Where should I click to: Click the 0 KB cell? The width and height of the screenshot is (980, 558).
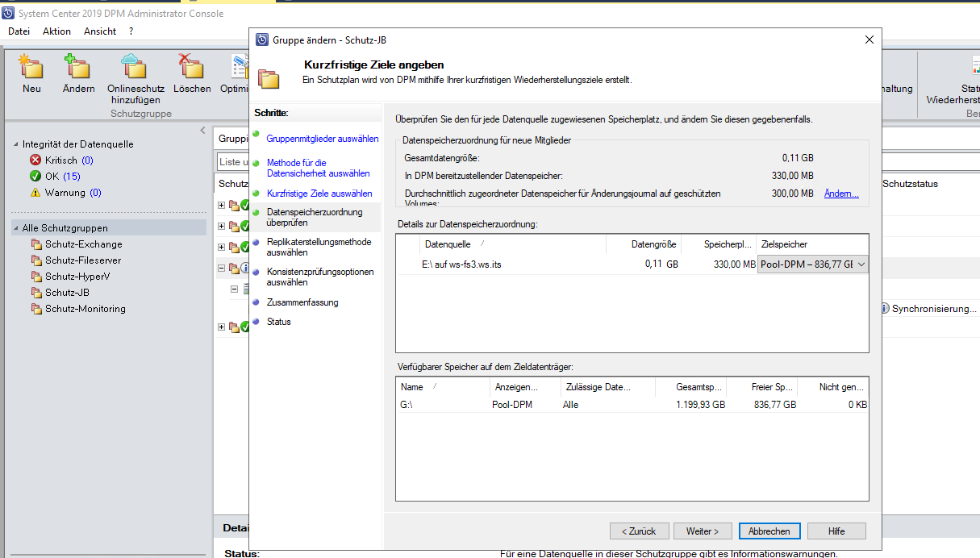click(857, 405)
